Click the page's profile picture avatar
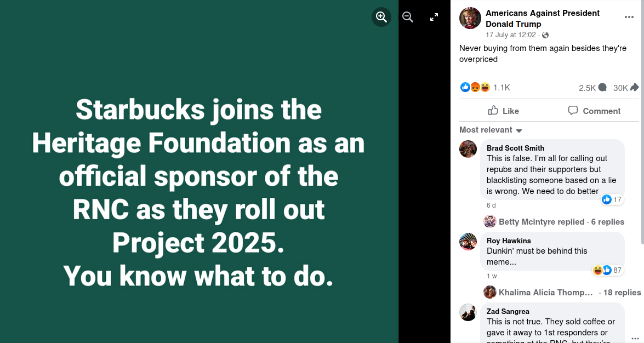The width and height of the screenshot is (644, 343). tap(470, 18)
